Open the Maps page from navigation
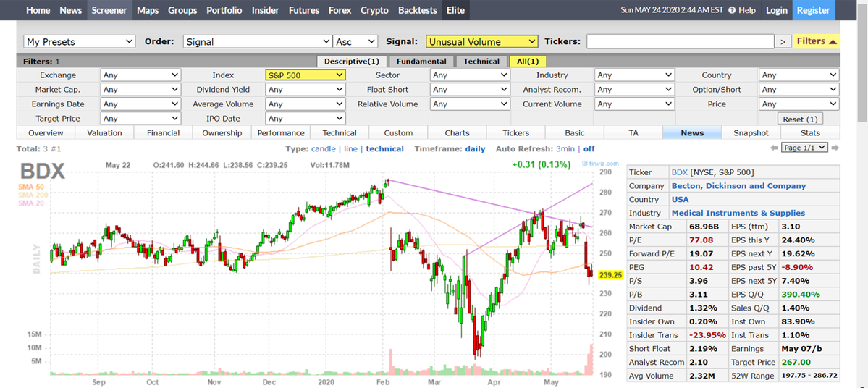 148,10
